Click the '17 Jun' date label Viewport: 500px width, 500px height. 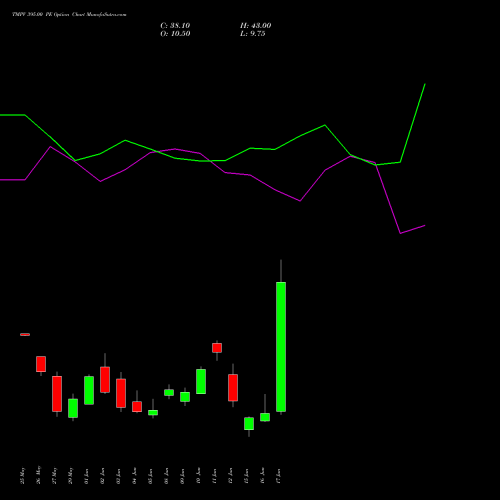tap(279, 476)
